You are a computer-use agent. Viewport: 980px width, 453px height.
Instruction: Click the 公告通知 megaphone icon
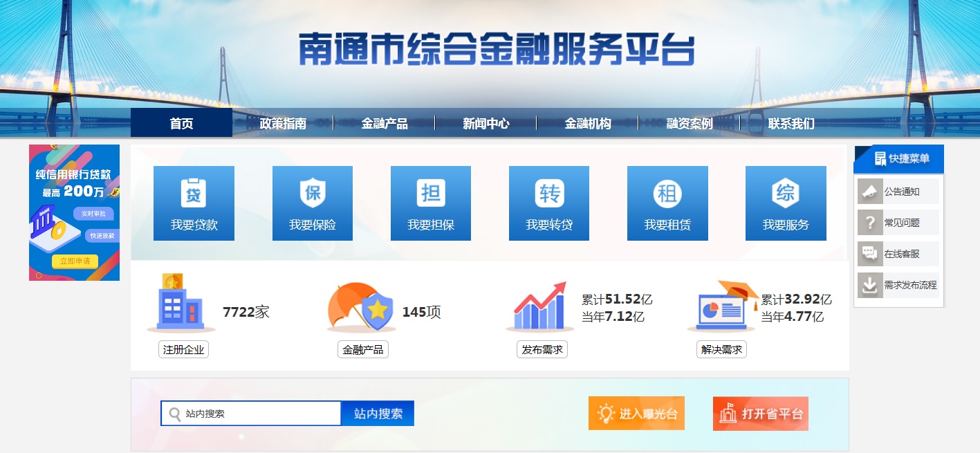coord(870,192)
